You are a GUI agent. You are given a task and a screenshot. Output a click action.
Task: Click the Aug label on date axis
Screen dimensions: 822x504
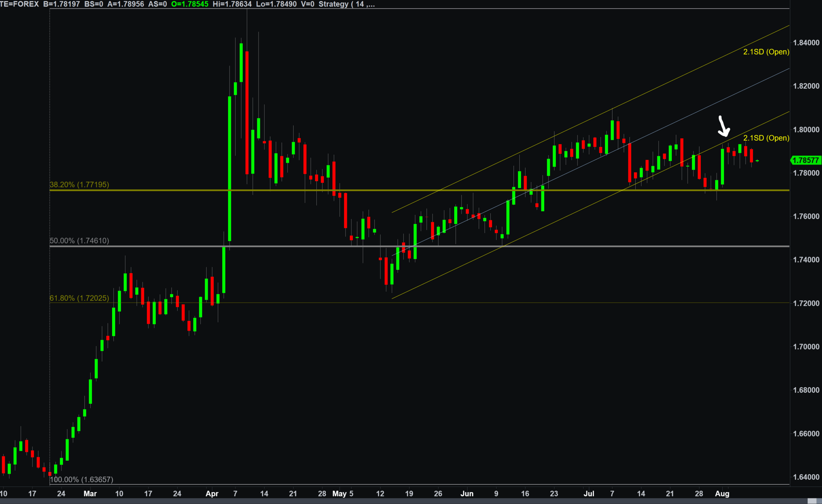pyautogui.click(x=722, y=494)
